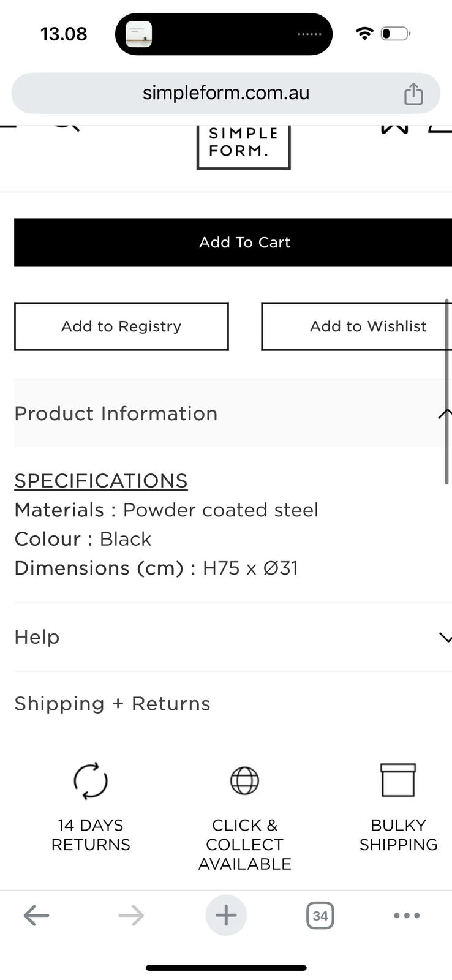This screenshot has height=980, width=452.
Task: Tap the Click & Collect globe icon
Action: 244,781
